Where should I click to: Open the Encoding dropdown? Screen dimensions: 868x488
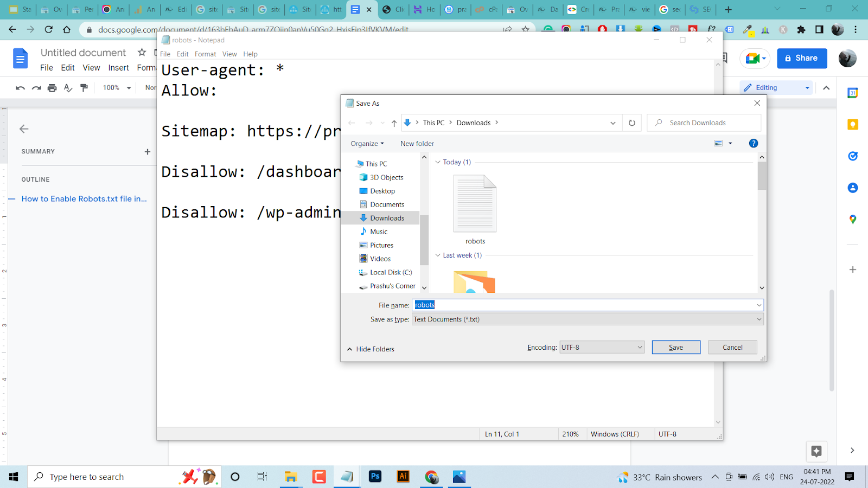[x=602, y=348]
